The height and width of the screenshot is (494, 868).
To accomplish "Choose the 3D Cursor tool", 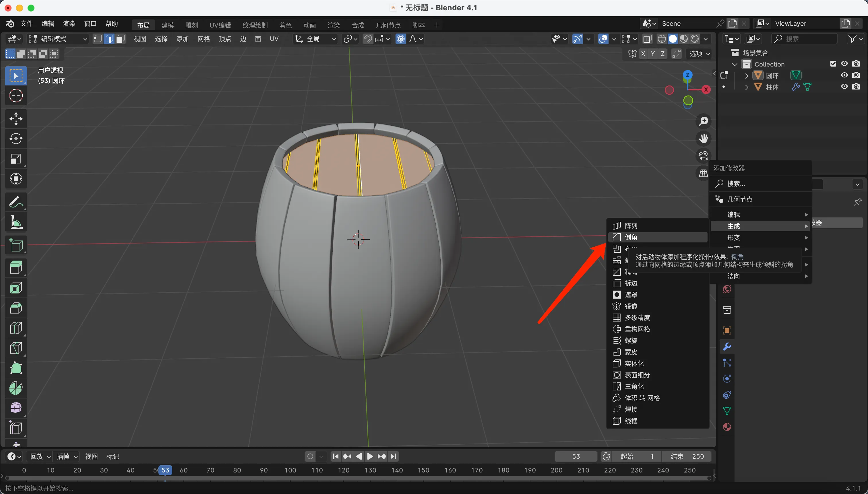I will click(x=15, y=96).
